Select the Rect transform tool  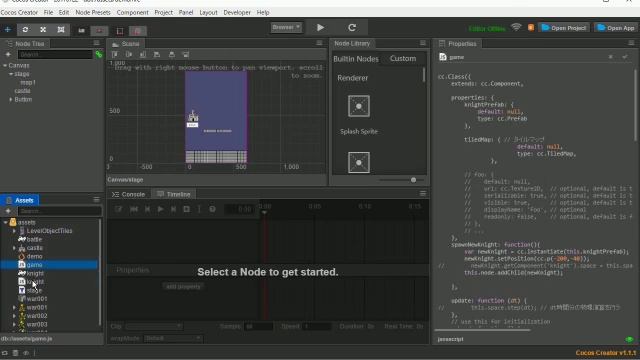61,29
